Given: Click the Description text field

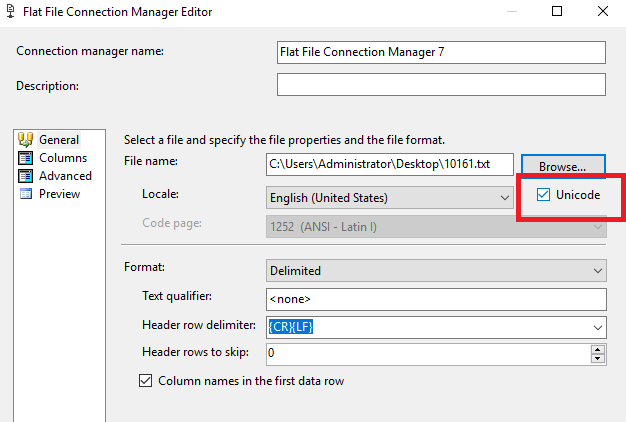Looking at the screenshot, I should click(441, 85).
